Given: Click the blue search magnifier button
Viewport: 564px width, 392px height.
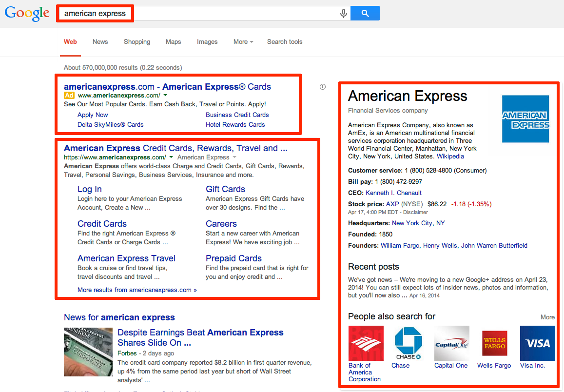Looking at the screenshot, I should point(365,13).
